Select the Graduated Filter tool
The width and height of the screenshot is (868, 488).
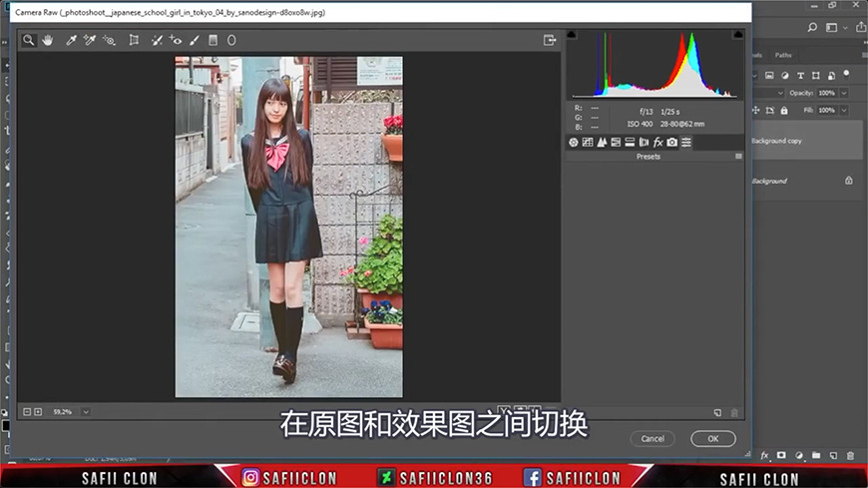[213, 40]
